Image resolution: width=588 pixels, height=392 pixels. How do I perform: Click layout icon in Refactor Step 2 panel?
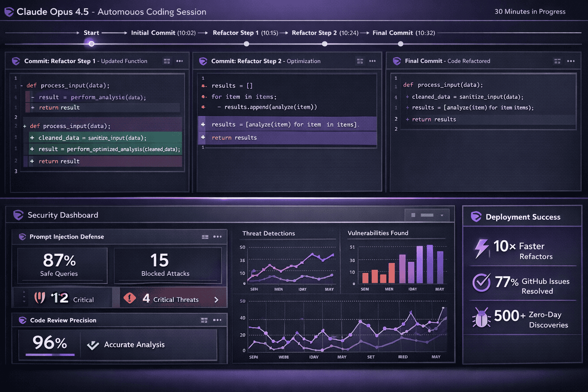pyautogui.click(x=360, y=61)
